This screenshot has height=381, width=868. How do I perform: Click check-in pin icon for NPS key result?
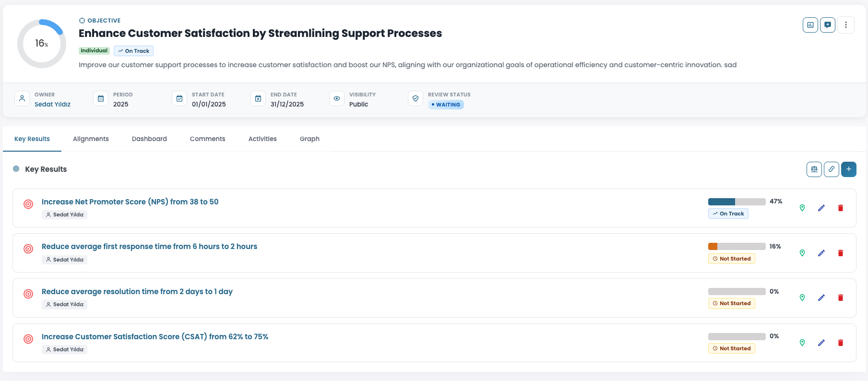(x=802, y=208)
